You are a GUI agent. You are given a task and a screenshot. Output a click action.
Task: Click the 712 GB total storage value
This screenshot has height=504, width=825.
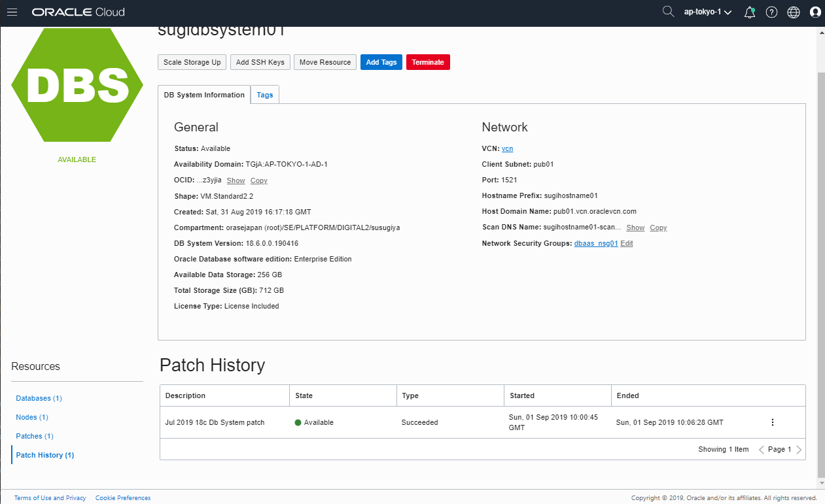[x=272, y=290]
